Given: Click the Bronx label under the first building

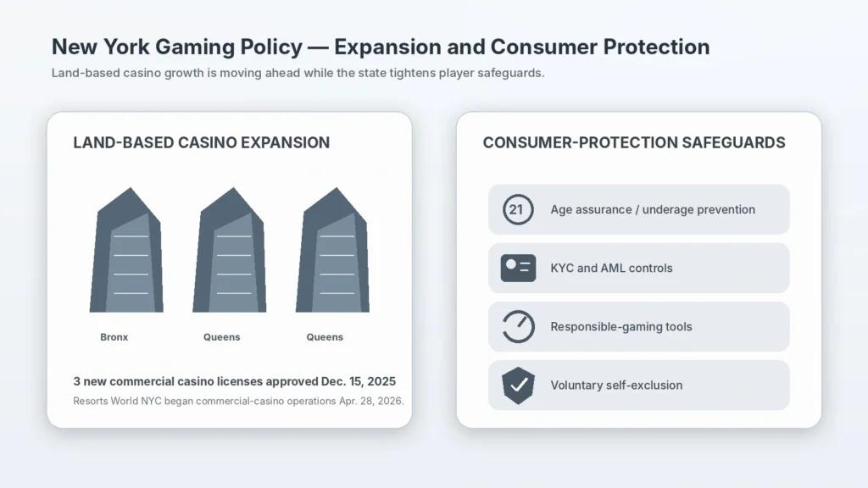Looking at the screenshot, I should click(x=114, y=337).
